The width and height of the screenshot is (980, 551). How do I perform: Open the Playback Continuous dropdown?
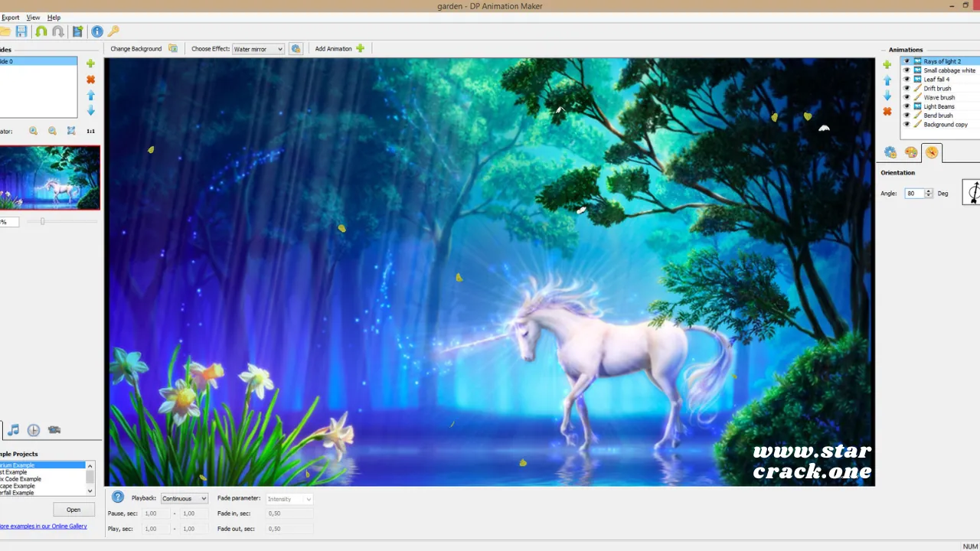tap(184, 498)
